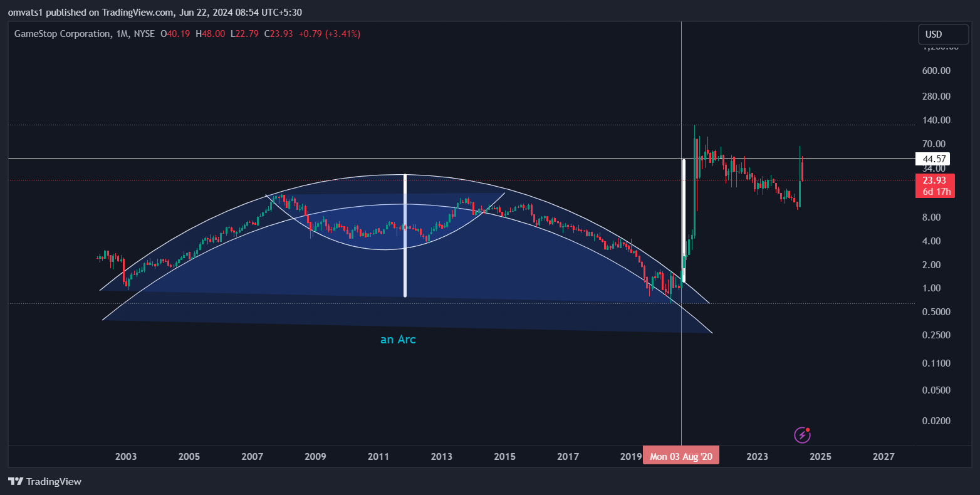Click the 600.00 price axis label
The height and width of the screenshot is (495, 980).
pos(936,71)
